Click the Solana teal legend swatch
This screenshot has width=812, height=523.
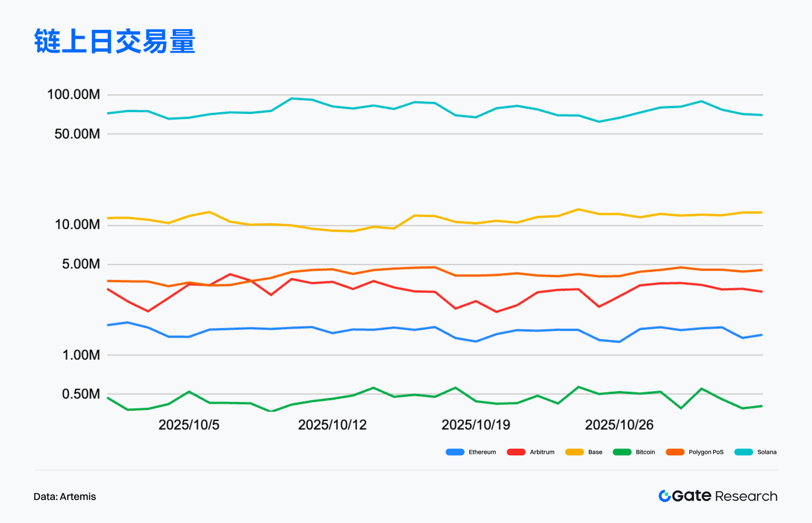[743, 452]
